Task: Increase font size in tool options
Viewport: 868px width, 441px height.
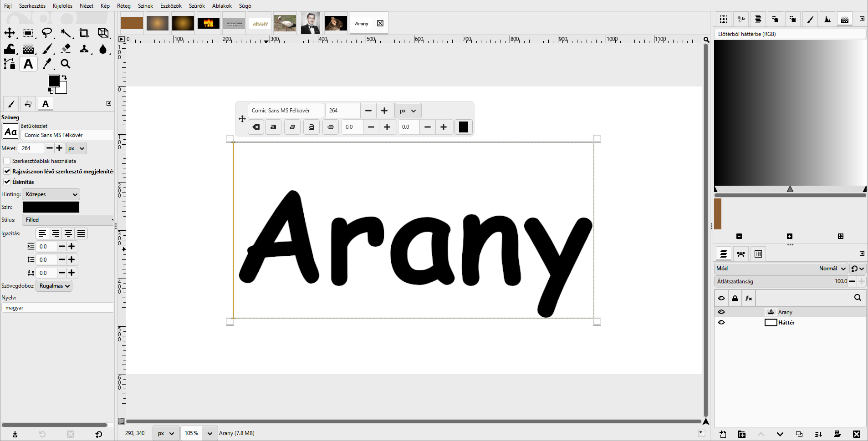Action: (59, 148)
